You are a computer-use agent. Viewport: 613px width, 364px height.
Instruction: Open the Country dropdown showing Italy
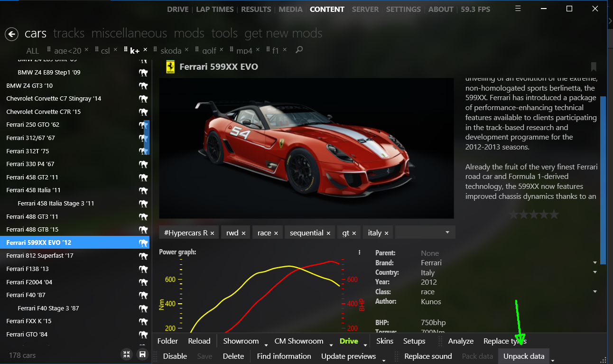point(595,272)
